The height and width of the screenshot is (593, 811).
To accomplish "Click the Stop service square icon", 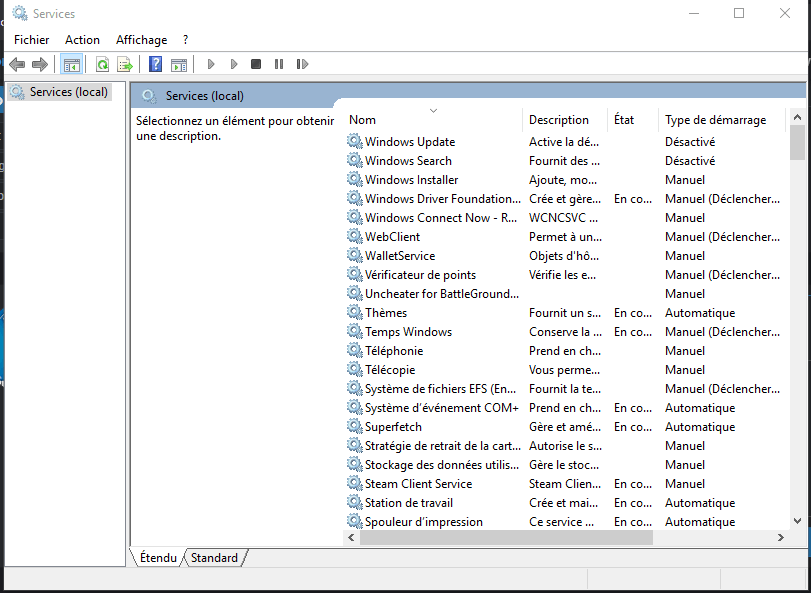I will (x=256, y=64).
